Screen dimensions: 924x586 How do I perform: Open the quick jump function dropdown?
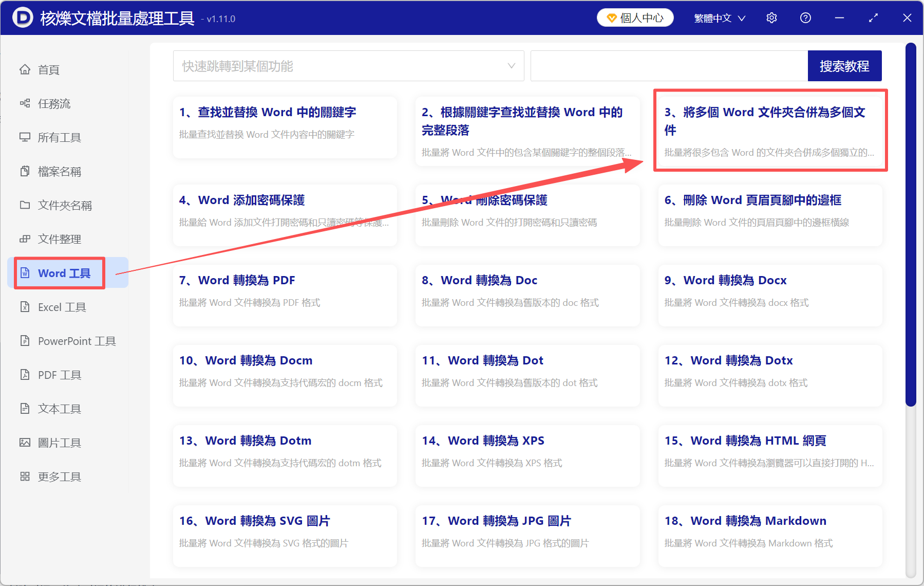[348, 66]
